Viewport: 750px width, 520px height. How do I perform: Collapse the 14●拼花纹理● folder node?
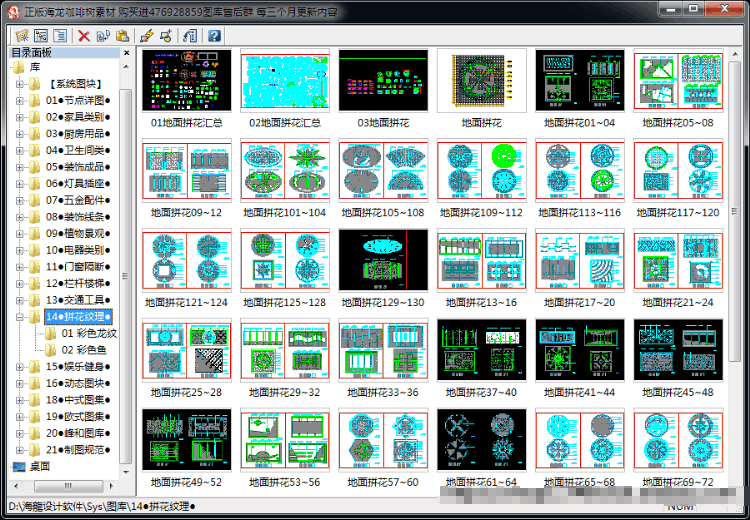pos(20,317)
